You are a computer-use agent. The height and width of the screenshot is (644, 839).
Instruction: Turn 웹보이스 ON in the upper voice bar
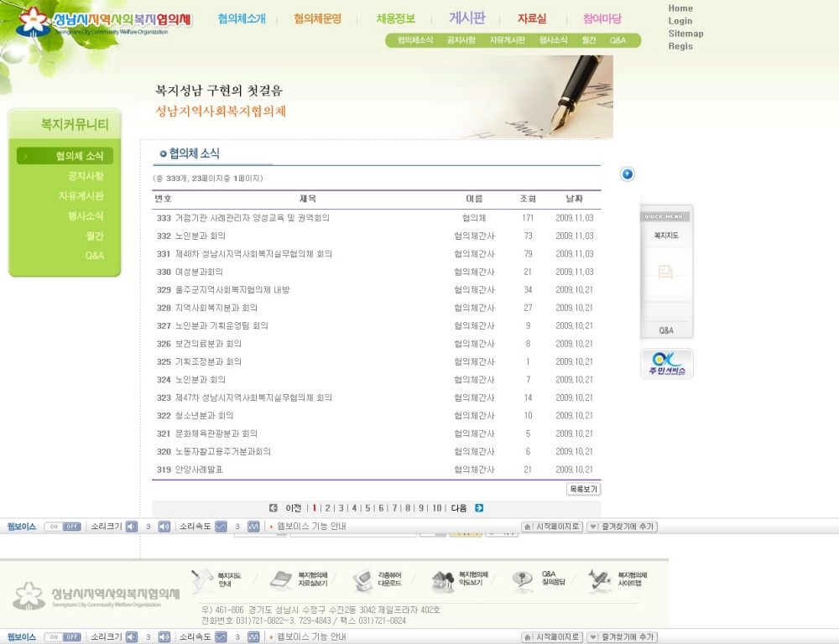[54, 527]
